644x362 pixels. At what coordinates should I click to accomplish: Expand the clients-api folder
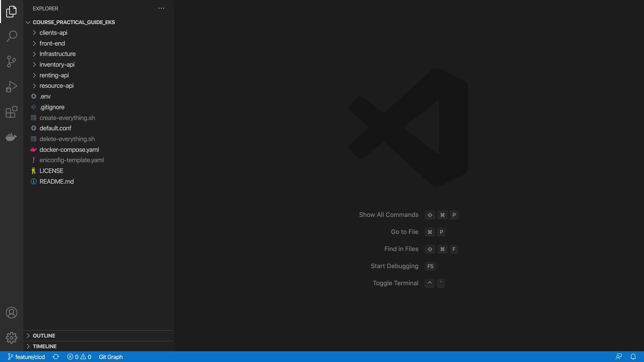(x=53, y=33)
